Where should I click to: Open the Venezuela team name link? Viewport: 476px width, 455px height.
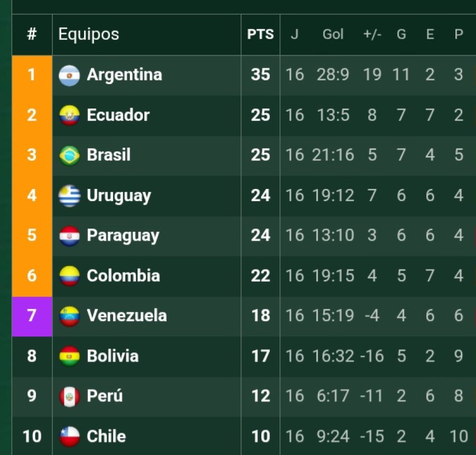[127, 316]
